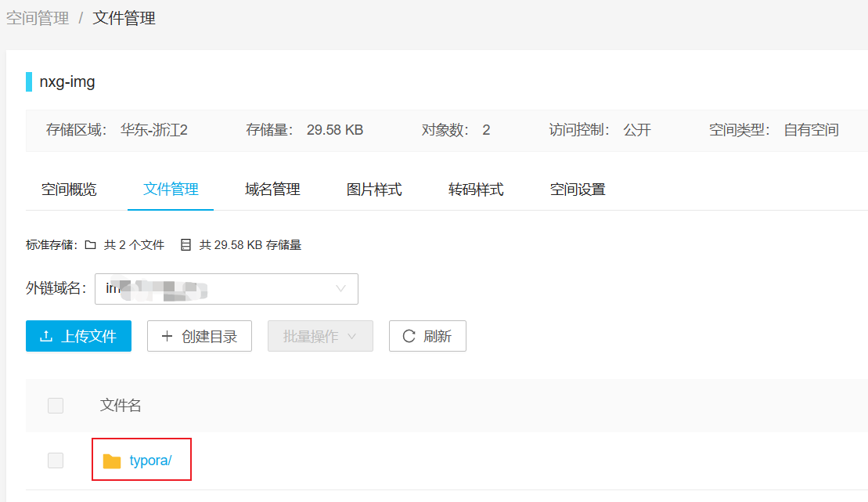868x502 pixels.
Task: Navigate to 空间管理 breadcrumb
Action: point(38,19)
